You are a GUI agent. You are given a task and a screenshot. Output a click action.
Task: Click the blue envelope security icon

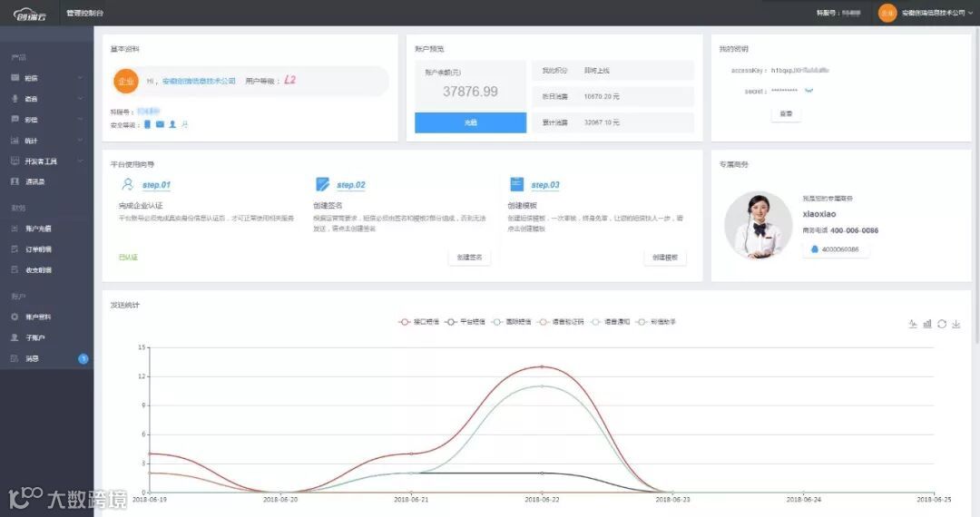click(160, 124)
